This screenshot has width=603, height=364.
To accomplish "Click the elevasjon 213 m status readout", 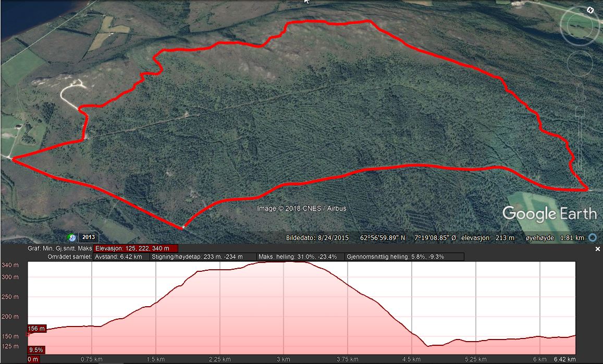I will coord(488,238).
